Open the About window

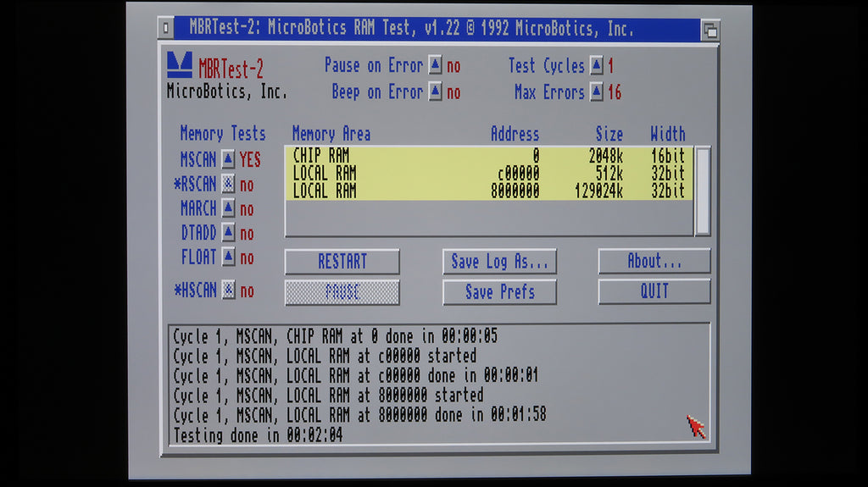click(654, 262)
